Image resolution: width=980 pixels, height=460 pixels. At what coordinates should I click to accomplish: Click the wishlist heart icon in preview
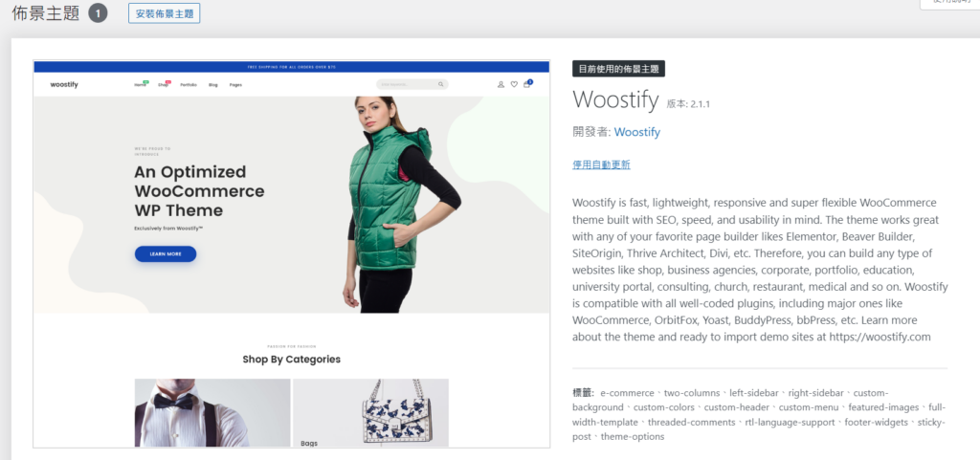pos(514,84)
